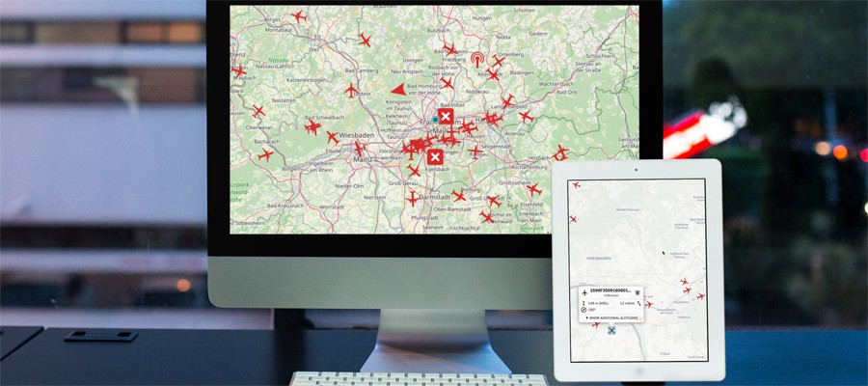Select the drone icon on the tablet map
The height and width of the screenshot is (386, 868).
click(611, 330)
